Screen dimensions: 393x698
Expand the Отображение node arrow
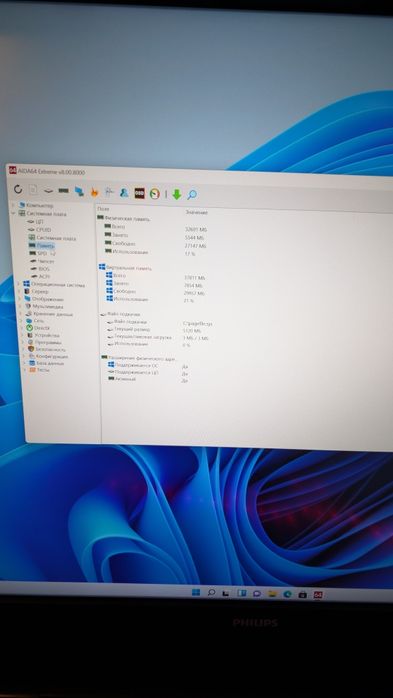20,299
